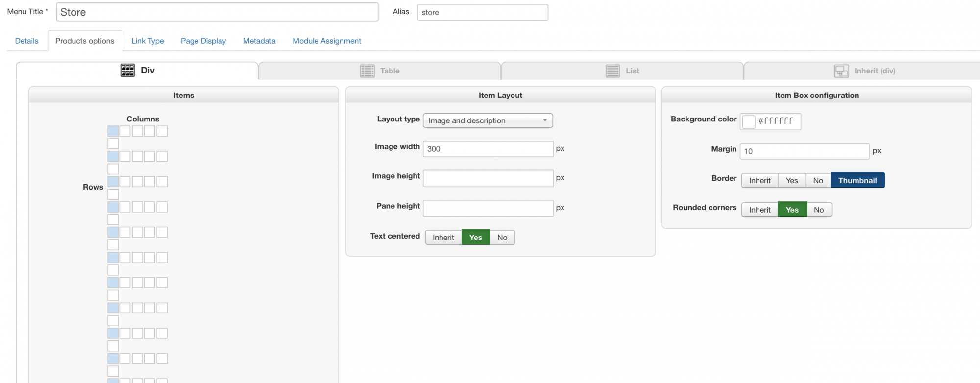
Task: Focus the Margin input field
Action: tap(805, 151)
